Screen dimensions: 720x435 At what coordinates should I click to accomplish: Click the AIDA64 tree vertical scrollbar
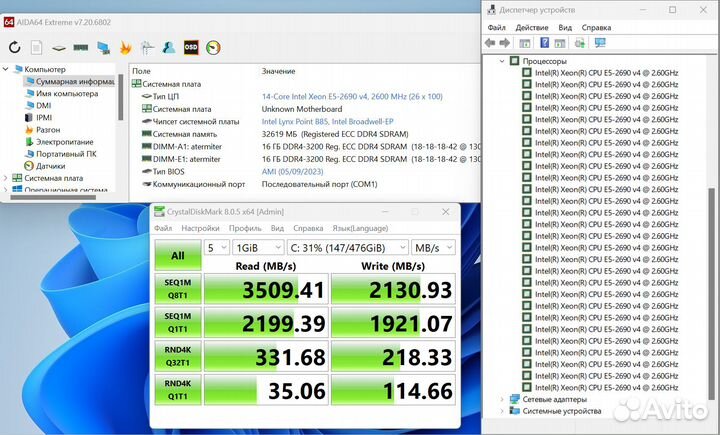point(121,97)
